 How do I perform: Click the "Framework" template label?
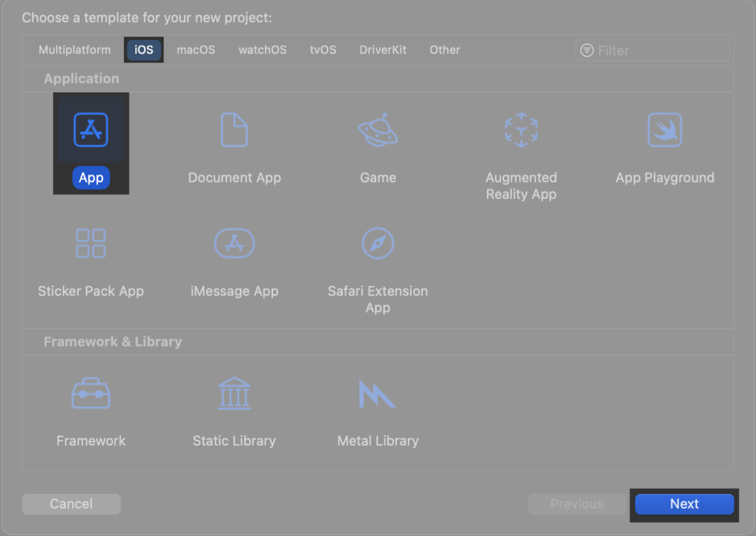tap(91, 441)
